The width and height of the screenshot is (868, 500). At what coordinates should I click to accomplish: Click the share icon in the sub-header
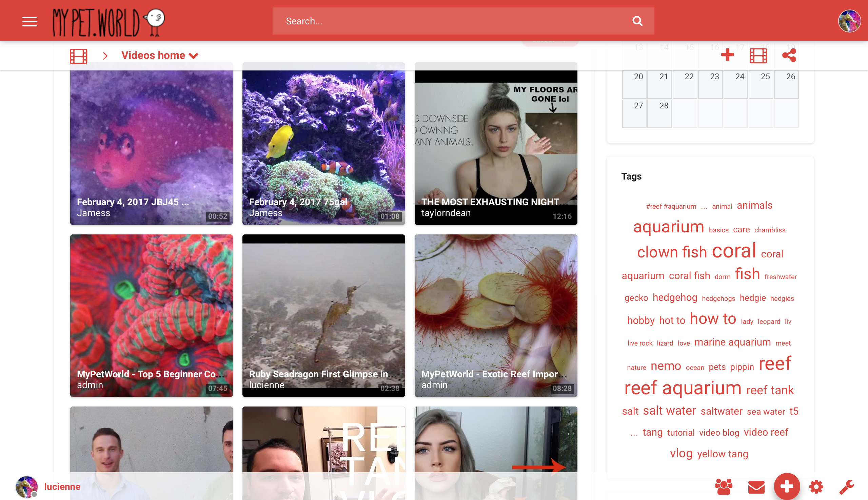click(789, 55)
